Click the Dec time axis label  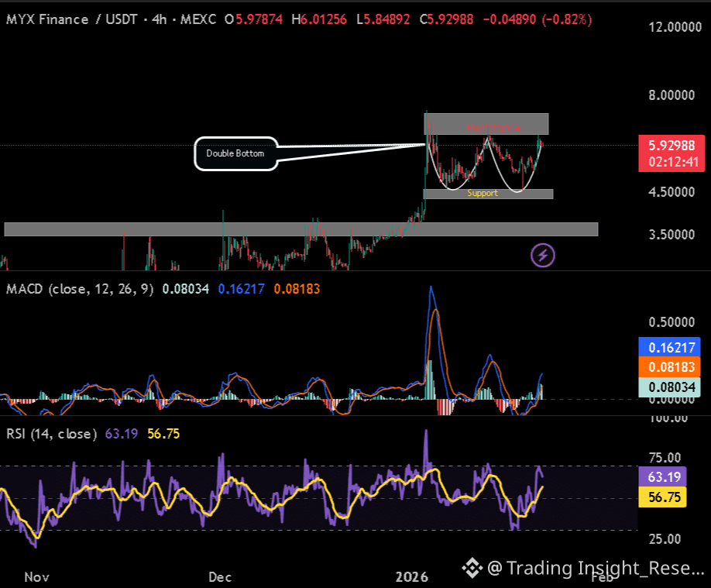[x=220, y=577]
